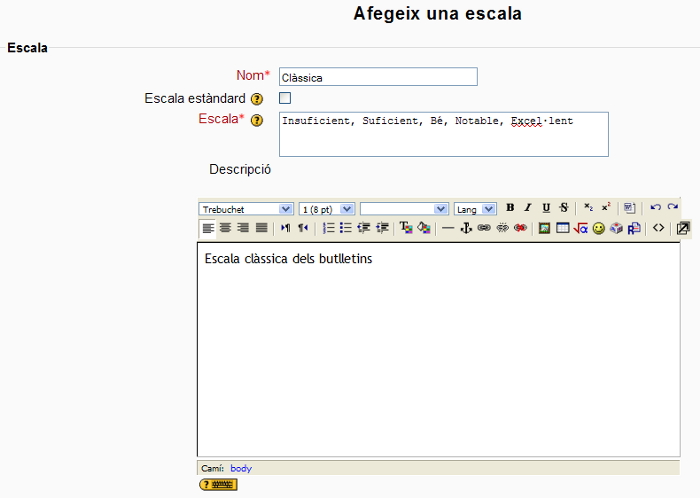Insert a web link

[484, 228]
